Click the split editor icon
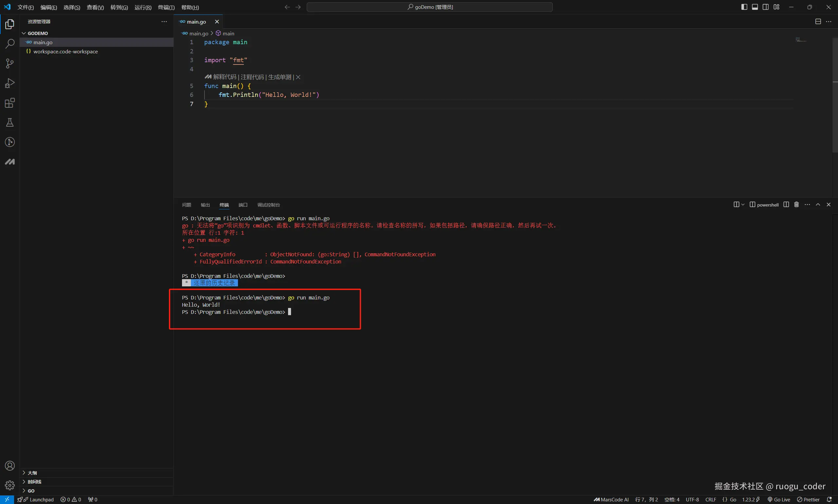 818,21
